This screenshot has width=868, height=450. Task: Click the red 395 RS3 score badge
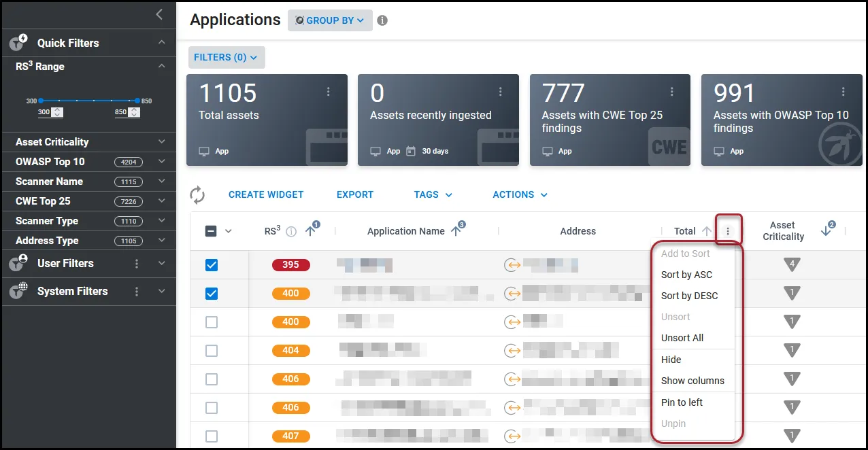click(x=290, y=265)
